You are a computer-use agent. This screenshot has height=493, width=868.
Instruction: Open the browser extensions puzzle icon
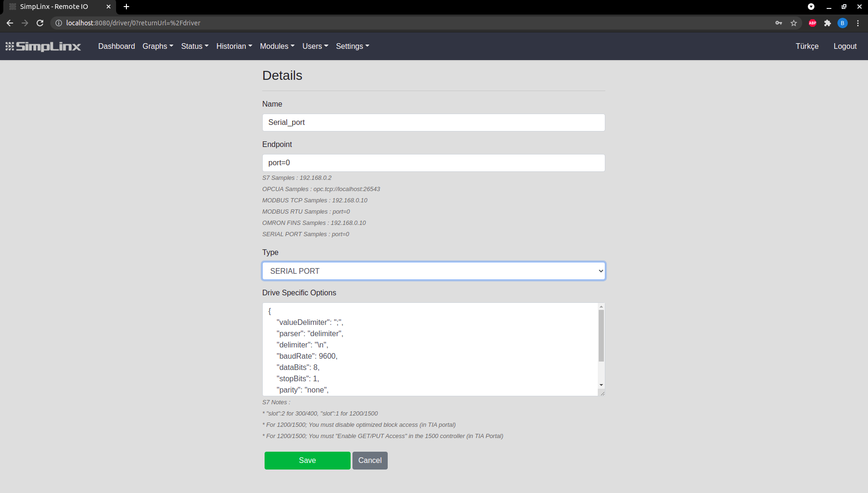828,23
